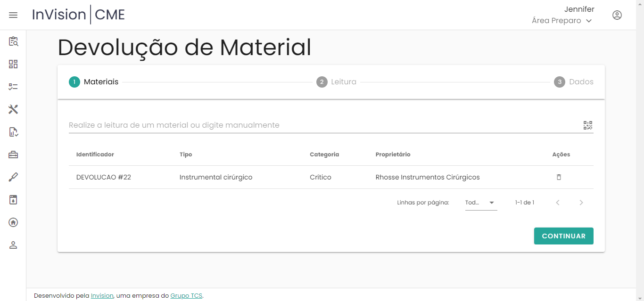Expand the Área Preparo dropdown
The image size is (644, 301).
561,21
